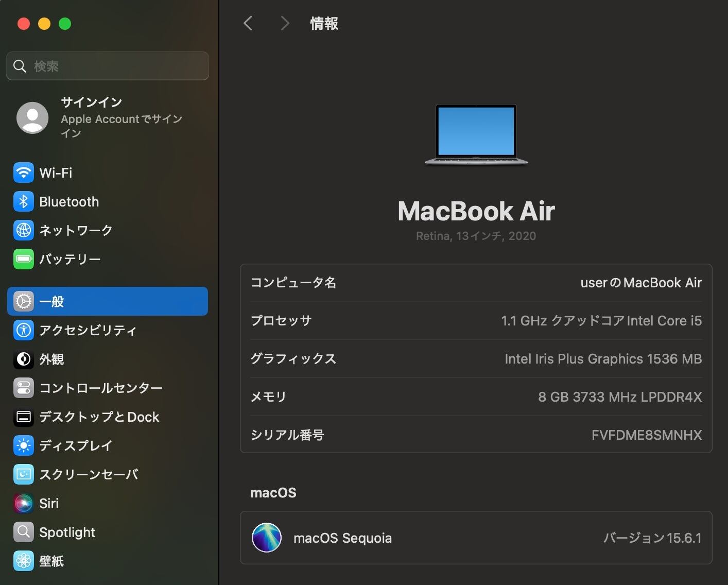Open the アクセシビリティ icon
This screenshot has width=728, height=585.
[24, 330]
